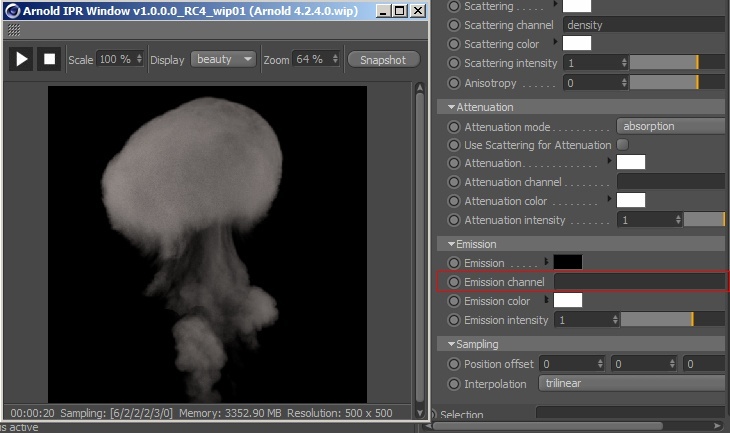Click the Memory: 3352.90 MB status text

(230, 413)
